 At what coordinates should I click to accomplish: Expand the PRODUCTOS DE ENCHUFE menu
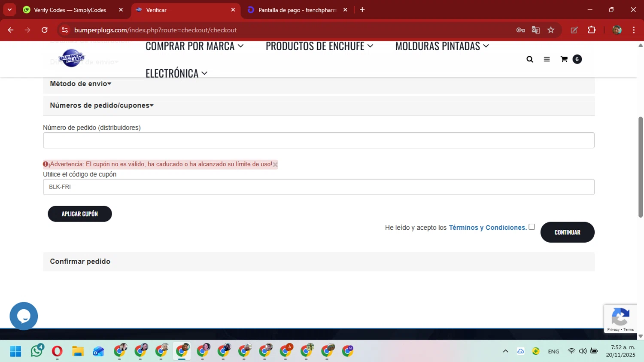pyautogui.click(x=319, y=46)
